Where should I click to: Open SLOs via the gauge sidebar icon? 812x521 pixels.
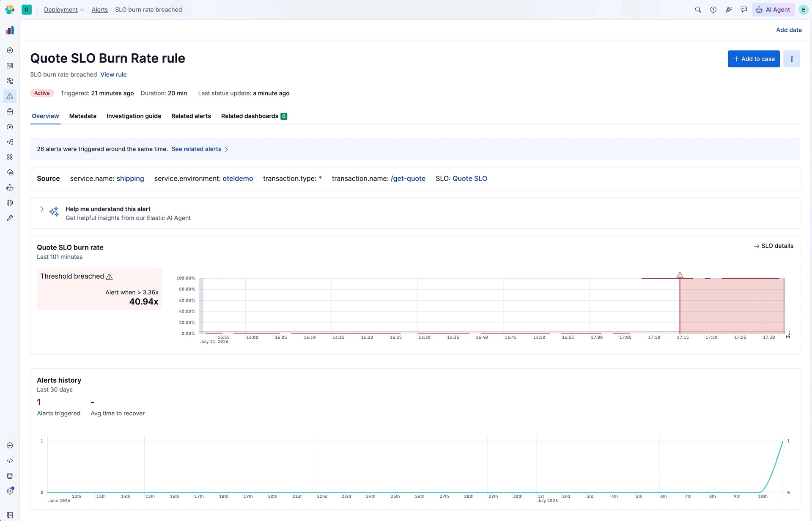[10, 127]
